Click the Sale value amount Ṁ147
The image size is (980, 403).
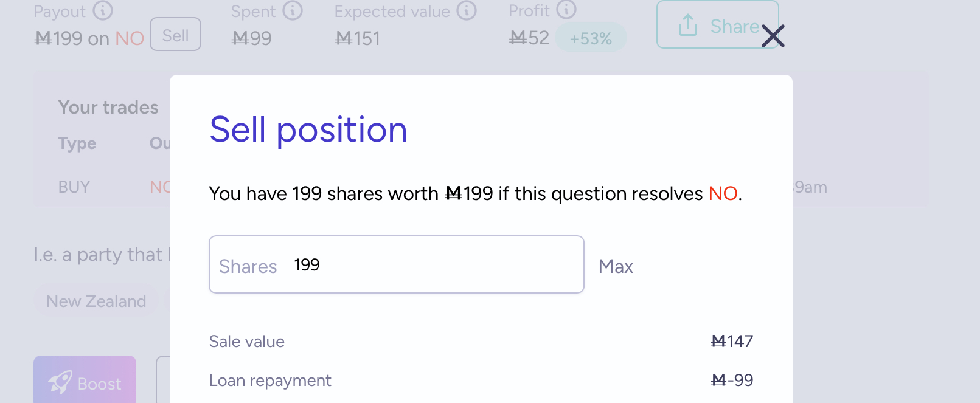click(x=732, y=342)
